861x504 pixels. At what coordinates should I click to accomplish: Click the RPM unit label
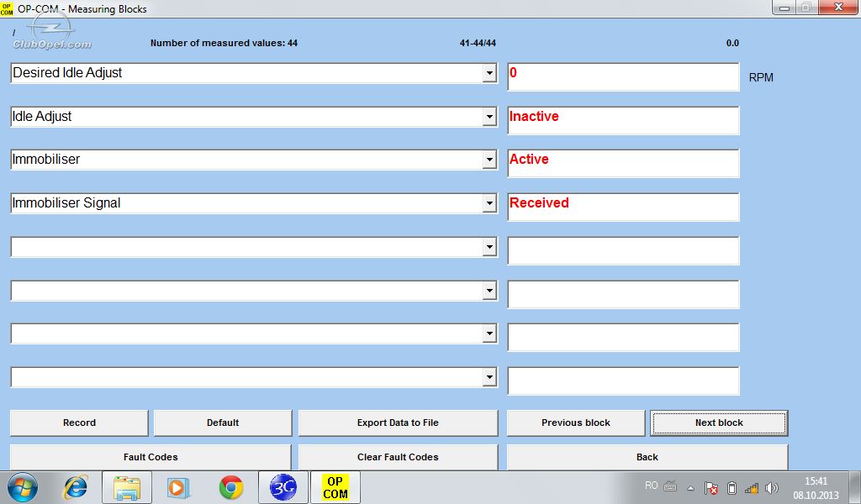pos(761,77)
